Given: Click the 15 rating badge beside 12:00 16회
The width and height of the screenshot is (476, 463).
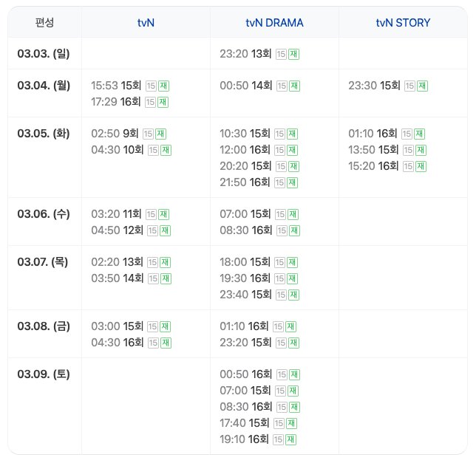Looking at the screenshot, I should [x=279, y=150].
